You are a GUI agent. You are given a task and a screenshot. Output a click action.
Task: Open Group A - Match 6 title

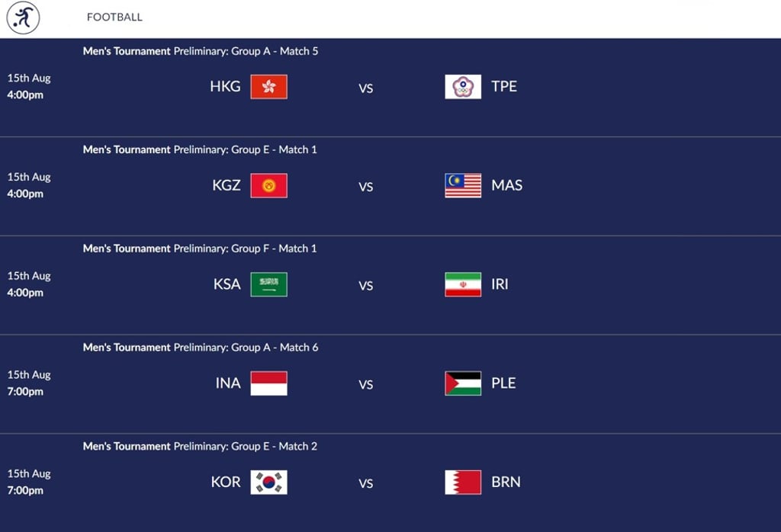201,348
